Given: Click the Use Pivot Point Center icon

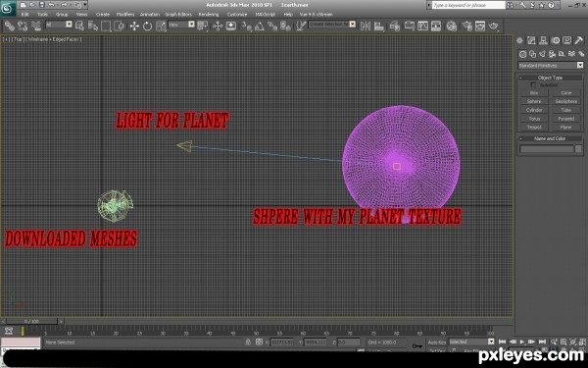Looking at the screenshot, I should [203, 26].
